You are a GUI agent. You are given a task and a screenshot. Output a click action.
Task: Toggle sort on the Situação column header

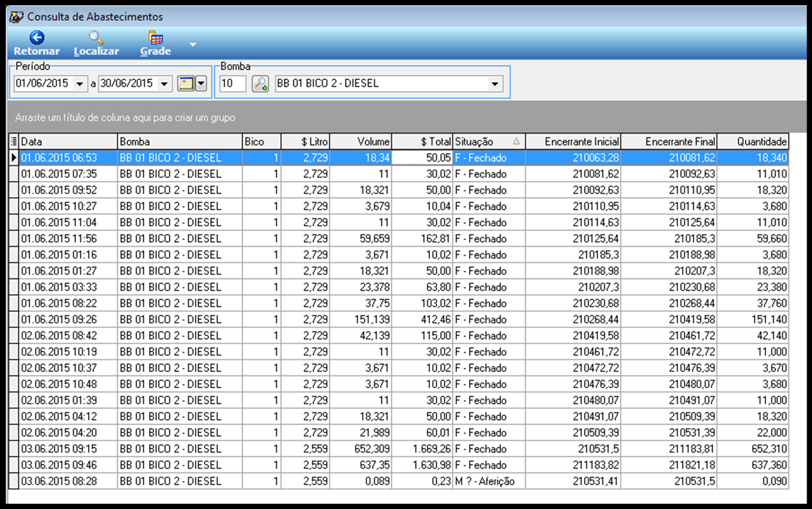(x=489, y=142)
